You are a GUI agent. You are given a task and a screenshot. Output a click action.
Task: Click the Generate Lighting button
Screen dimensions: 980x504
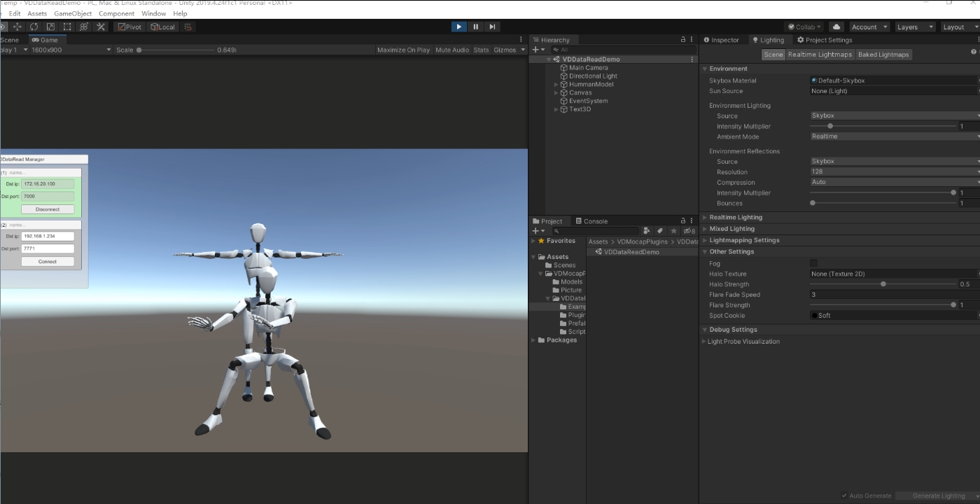coord(939,496)
